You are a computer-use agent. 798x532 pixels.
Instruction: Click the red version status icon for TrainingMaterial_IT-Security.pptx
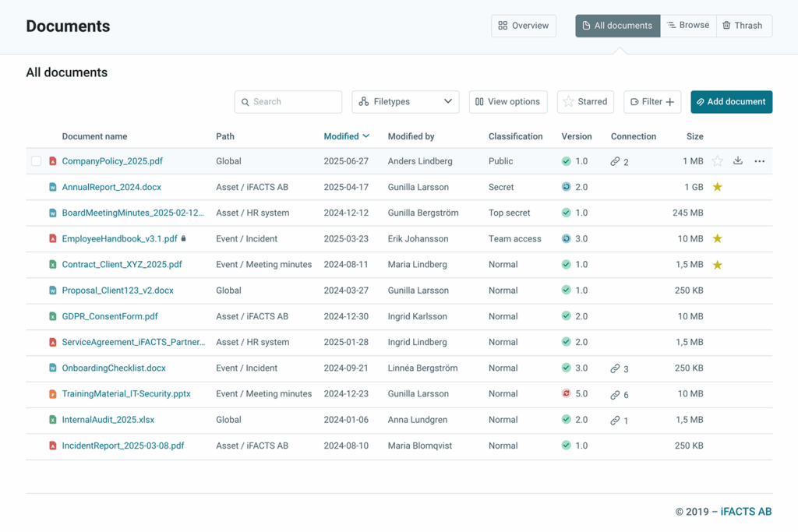click(x=567, y=394)
